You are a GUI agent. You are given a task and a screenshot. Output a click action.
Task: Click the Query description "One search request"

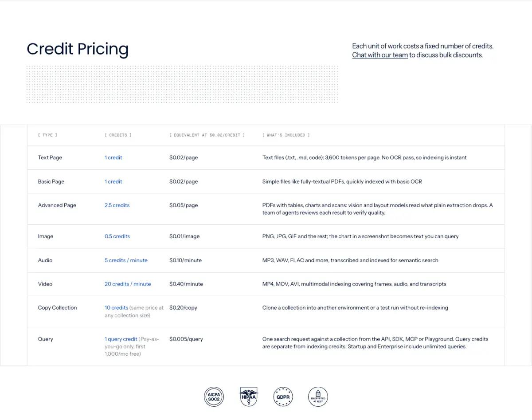[376, 343]
